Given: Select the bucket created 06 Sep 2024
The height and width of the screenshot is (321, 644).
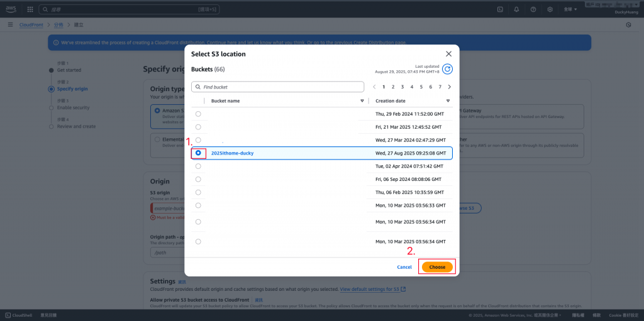Looking at the screenshot, I should [x=198, y=180].
